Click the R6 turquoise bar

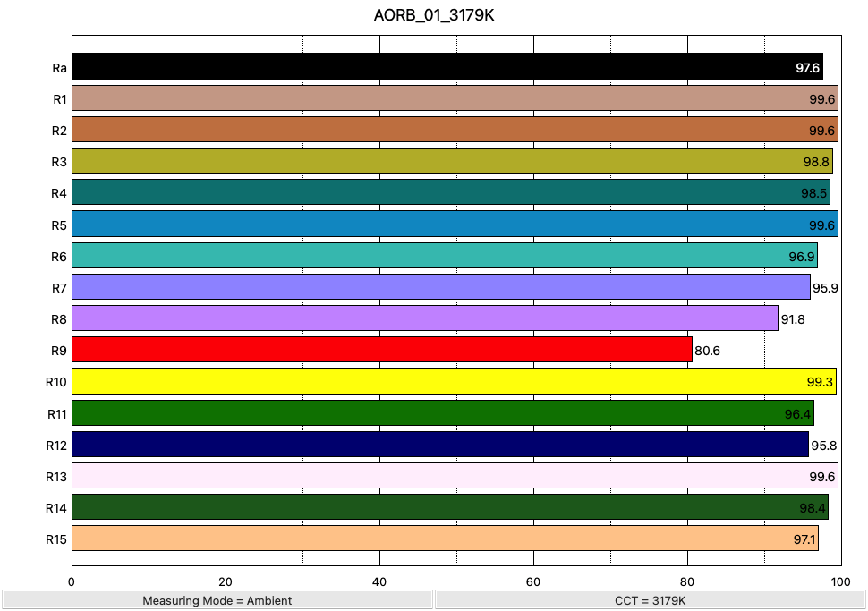click(445, 256)
